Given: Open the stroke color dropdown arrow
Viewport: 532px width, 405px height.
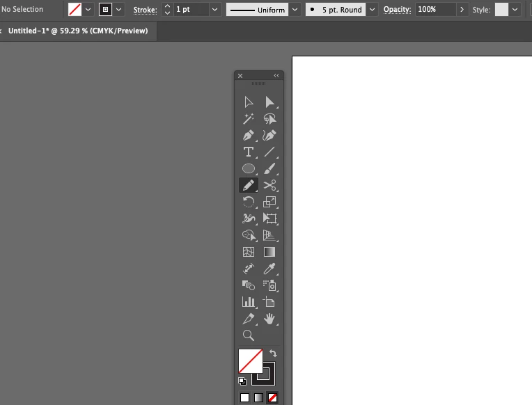Looking at the screenshot, I should (119, 10).
